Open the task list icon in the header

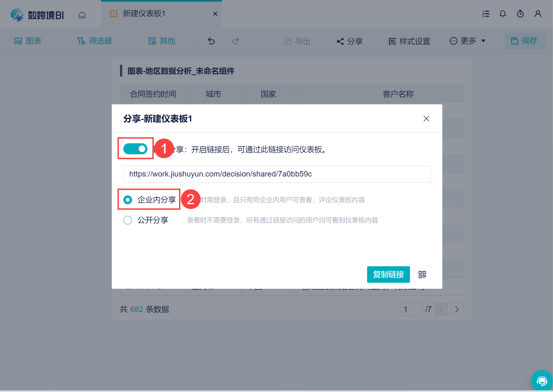pos(486,14)
